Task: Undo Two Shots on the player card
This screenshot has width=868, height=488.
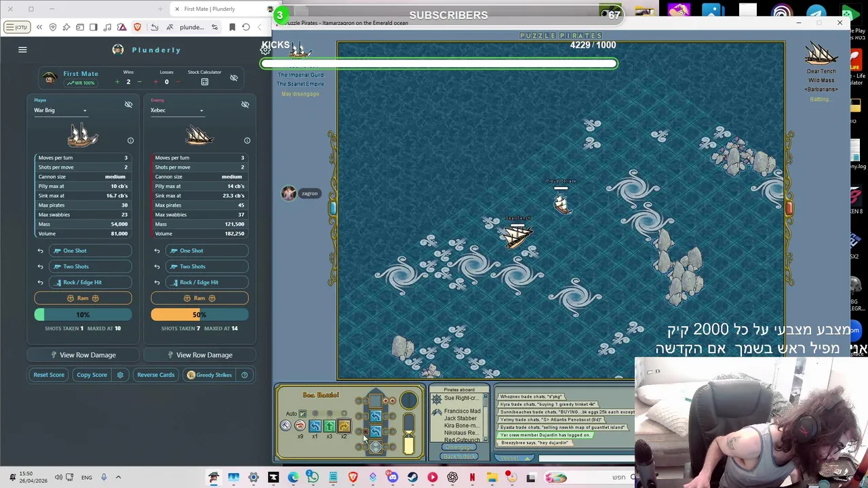Action: pos(40,266)
